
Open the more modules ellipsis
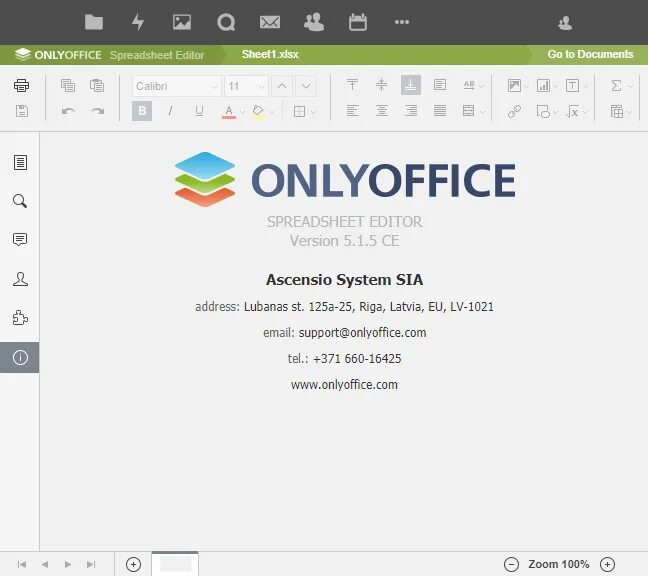(402, 22)
